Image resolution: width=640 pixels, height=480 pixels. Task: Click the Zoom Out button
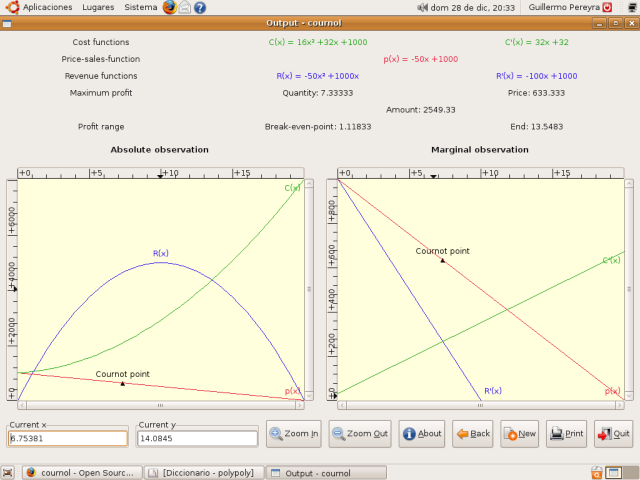pyautogui.click(x=360, y=434)
